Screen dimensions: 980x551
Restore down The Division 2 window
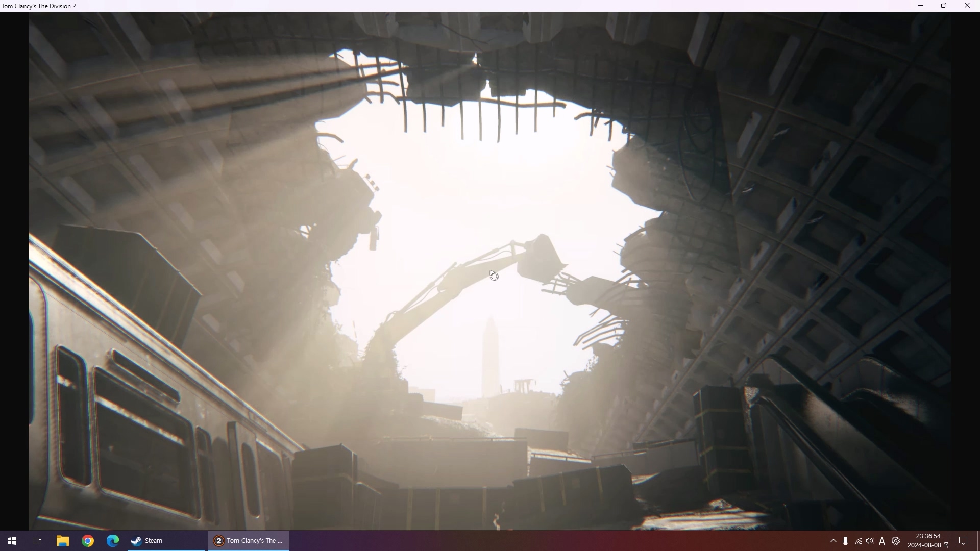click(944, 6)
